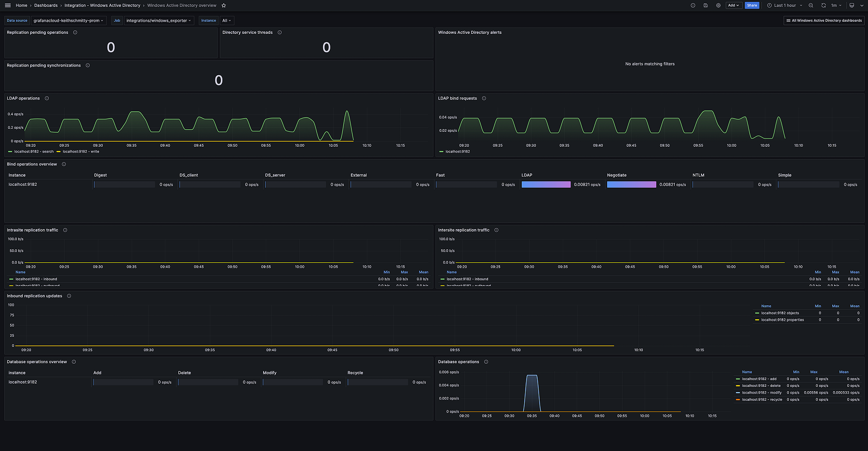Click the Dashboards breadcrumb
Screen dimensions: 868x451
click(45, 5)
